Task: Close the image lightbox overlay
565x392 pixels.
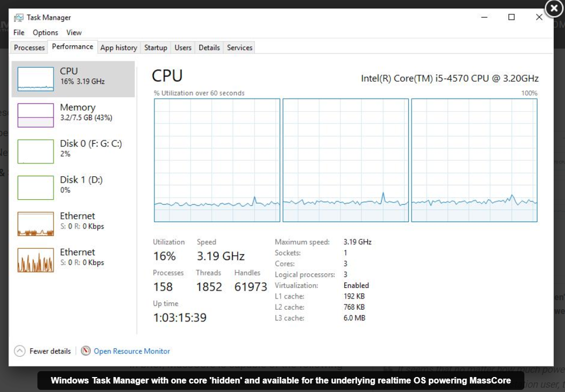Action: (554, 9)
